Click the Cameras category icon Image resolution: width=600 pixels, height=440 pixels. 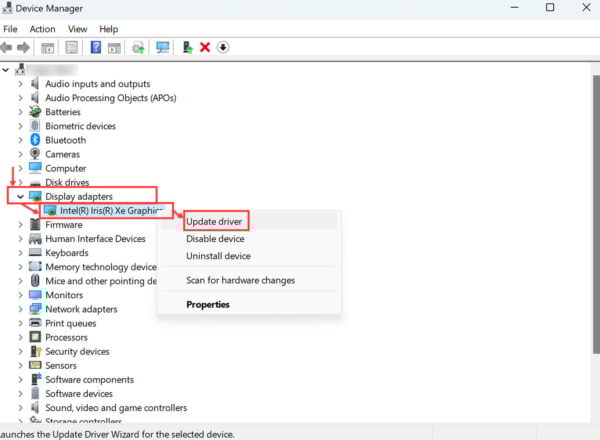(x=35, y=154)
